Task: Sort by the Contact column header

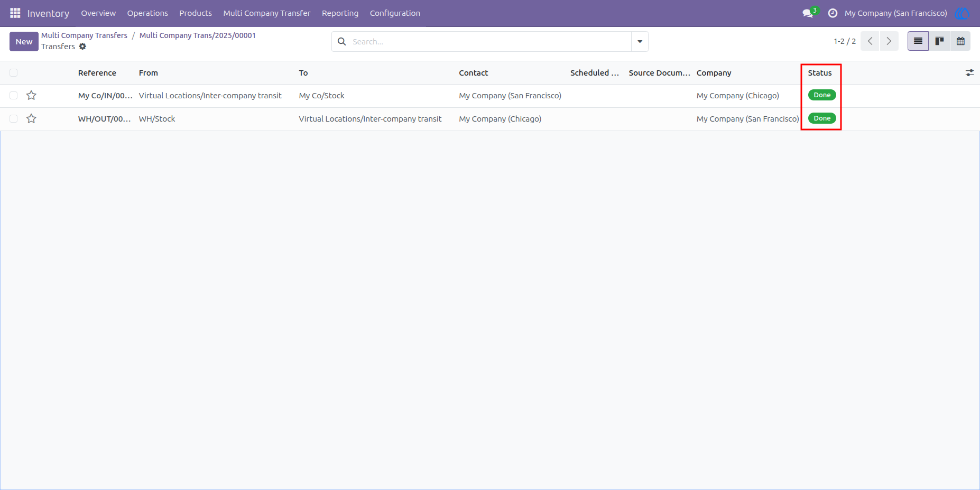Action: (x=474, y=73)
